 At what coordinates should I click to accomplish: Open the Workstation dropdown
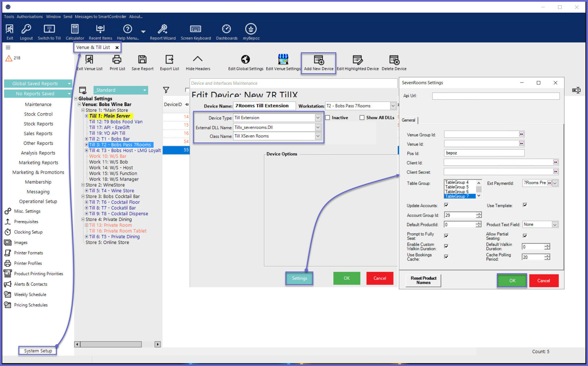point(393,106)
